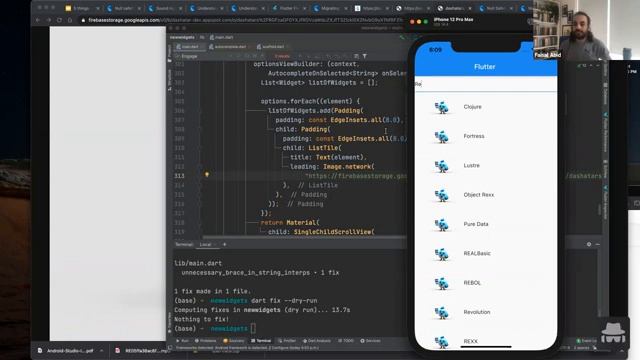Select REBOL in the simulator list
This screenshot has height=360, width=640.
click(472, 283)
